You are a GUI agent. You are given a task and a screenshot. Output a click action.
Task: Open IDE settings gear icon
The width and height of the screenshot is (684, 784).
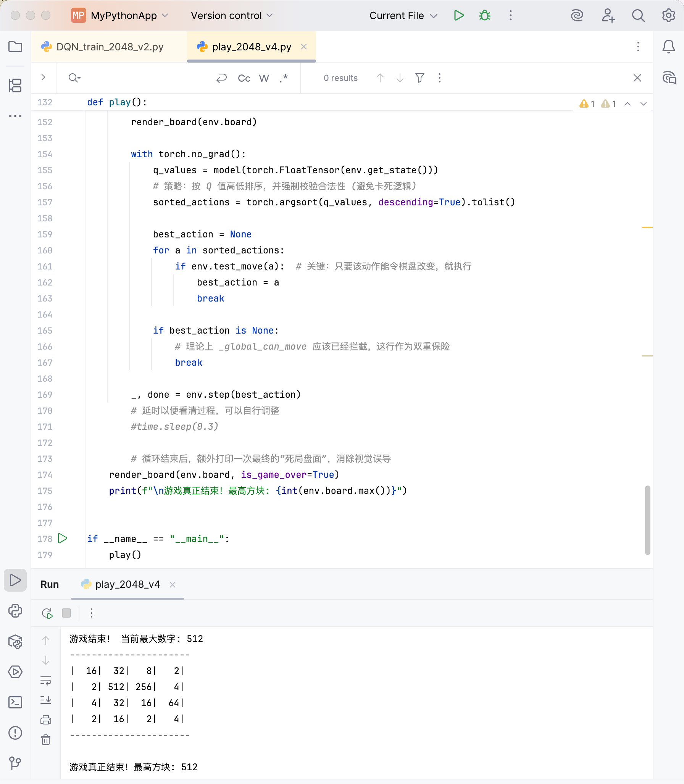click(668, 16)
